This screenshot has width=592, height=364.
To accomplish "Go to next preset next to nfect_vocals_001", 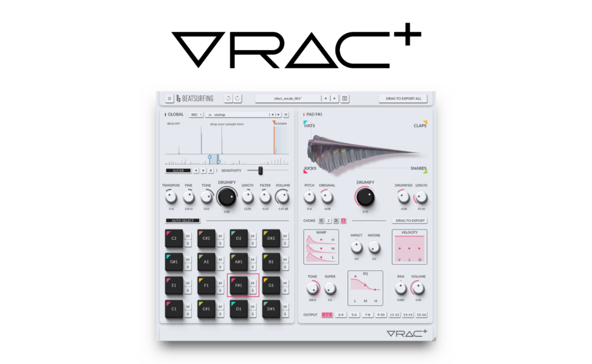I will click(x=334, y=98).
